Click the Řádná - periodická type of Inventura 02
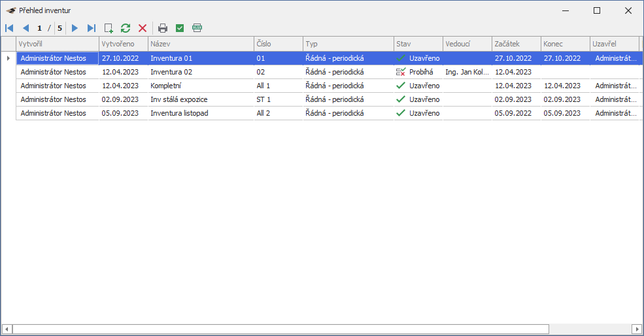The height and width of the screenshot is (336, 644). click(x=348, y=72)
